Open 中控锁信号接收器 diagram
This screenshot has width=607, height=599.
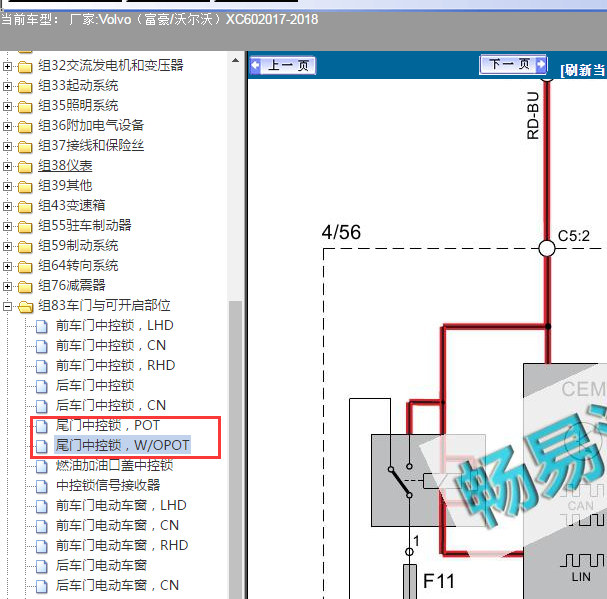pos(108,485)
